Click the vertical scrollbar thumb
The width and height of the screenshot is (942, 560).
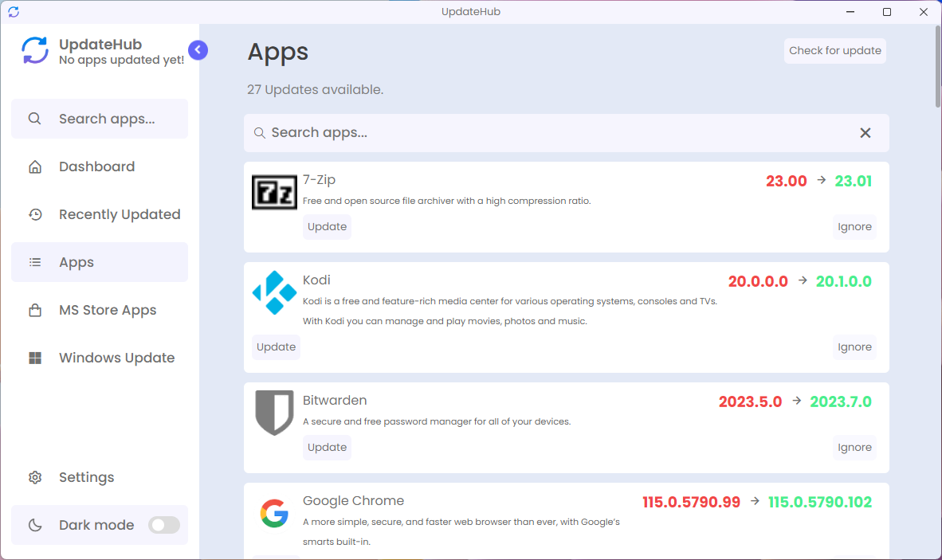pos(938,66)
